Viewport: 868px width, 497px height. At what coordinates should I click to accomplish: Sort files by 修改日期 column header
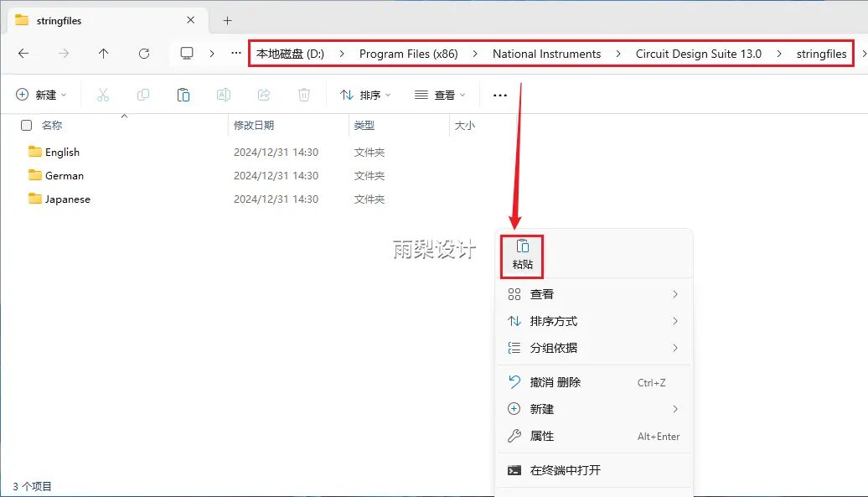click(254, 125)
